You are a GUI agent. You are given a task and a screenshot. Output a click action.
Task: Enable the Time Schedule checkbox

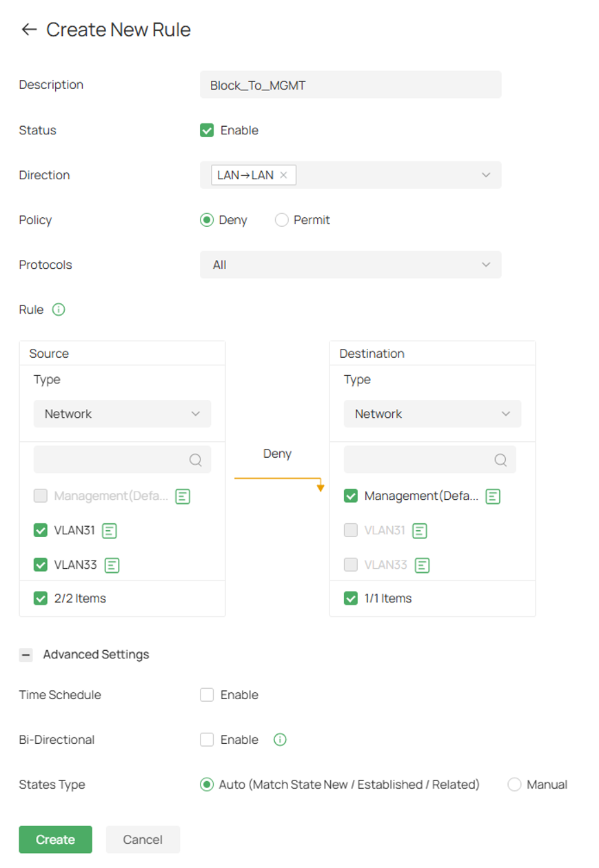[x=207, y=695]
